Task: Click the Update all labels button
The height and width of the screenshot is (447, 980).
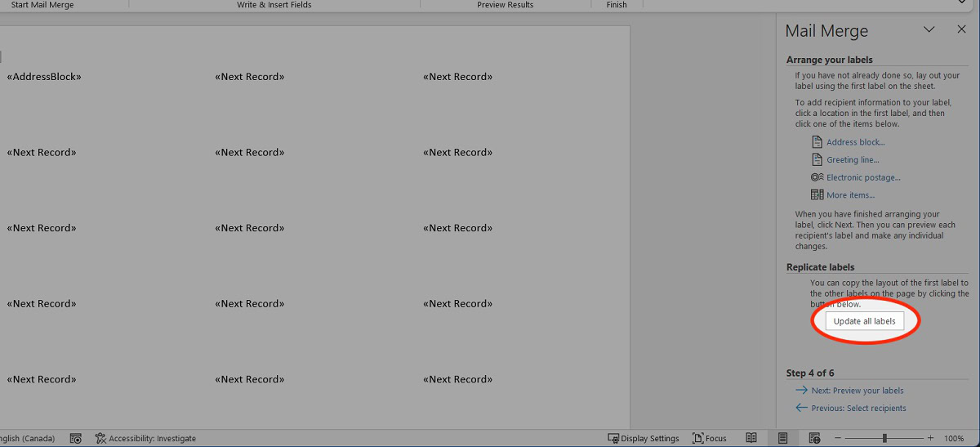Action: [x=864, y=321]
